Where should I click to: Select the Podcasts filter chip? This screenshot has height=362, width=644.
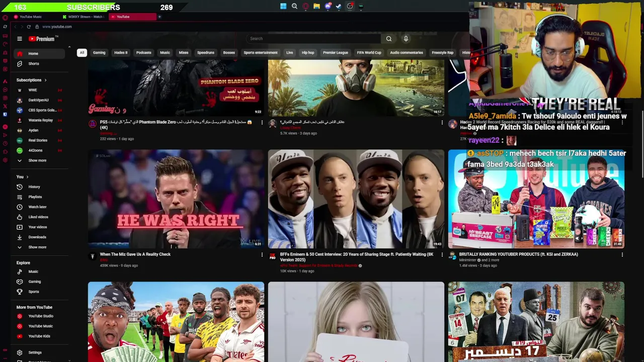click(143, 52)
